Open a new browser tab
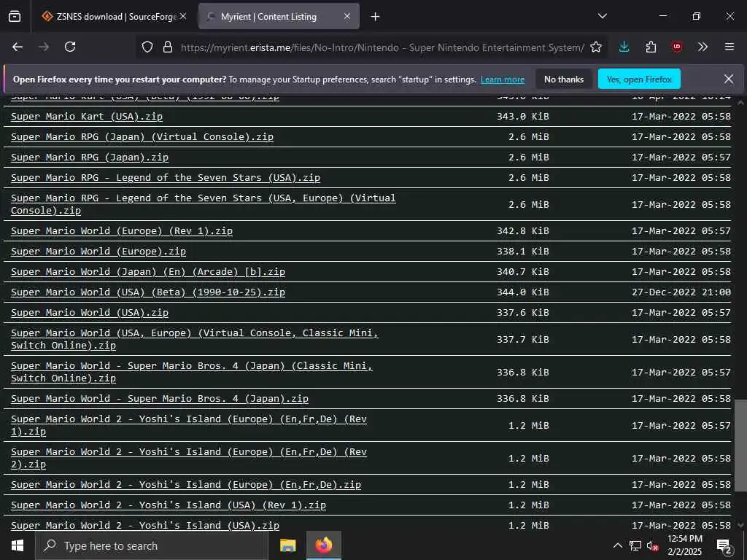 click(x=376, y=17)
